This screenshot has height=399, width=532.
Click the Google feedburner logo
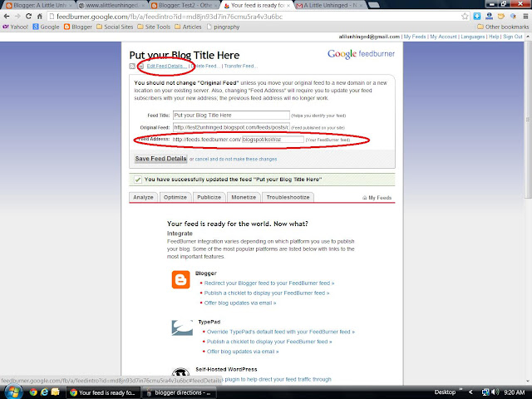[361, 54]
